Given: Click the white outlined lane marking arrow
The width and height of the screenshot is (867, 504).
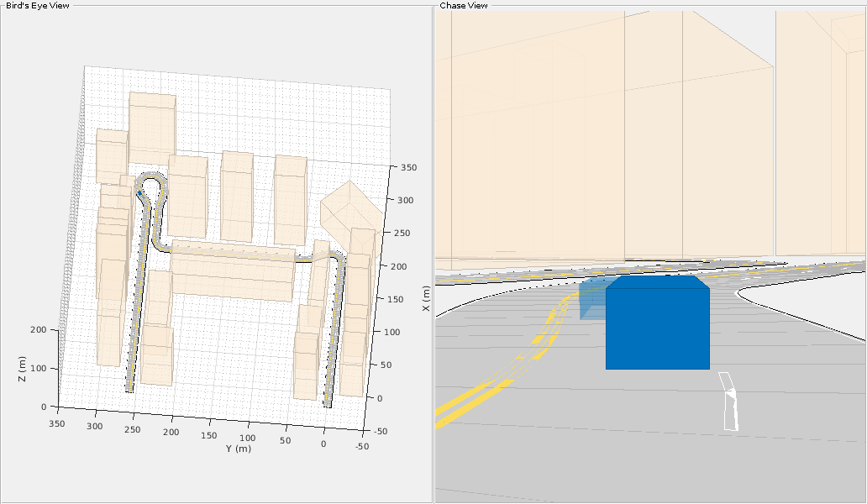Looking at the screenshot, I should click(x=729, y=402).
